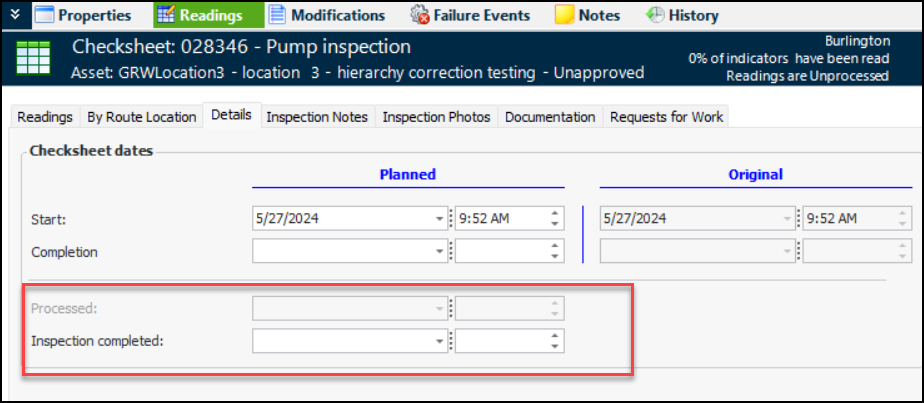Open the Properties tab icon
This screenshot has height=403, width=924.
coord(44,15)
